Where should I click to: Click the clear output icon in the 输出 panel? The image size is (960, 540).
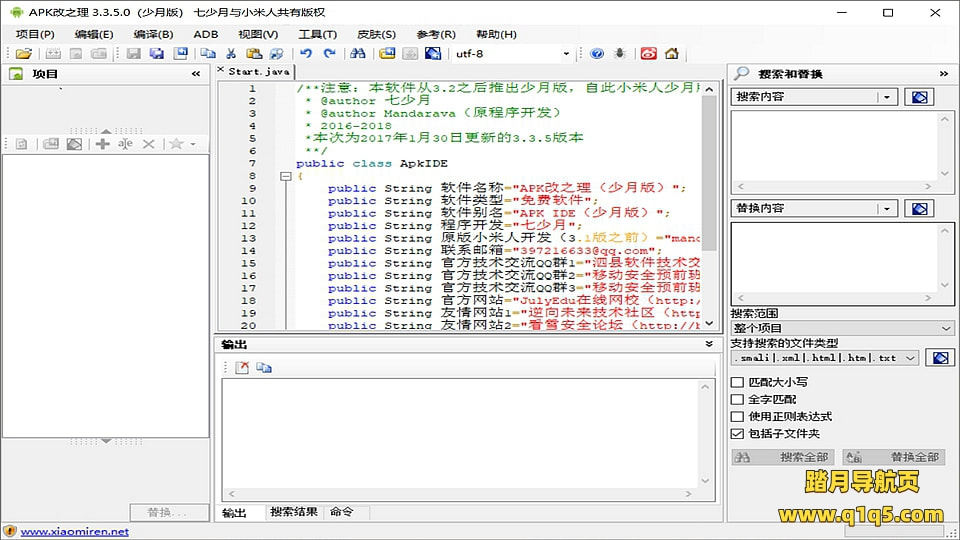241,368
